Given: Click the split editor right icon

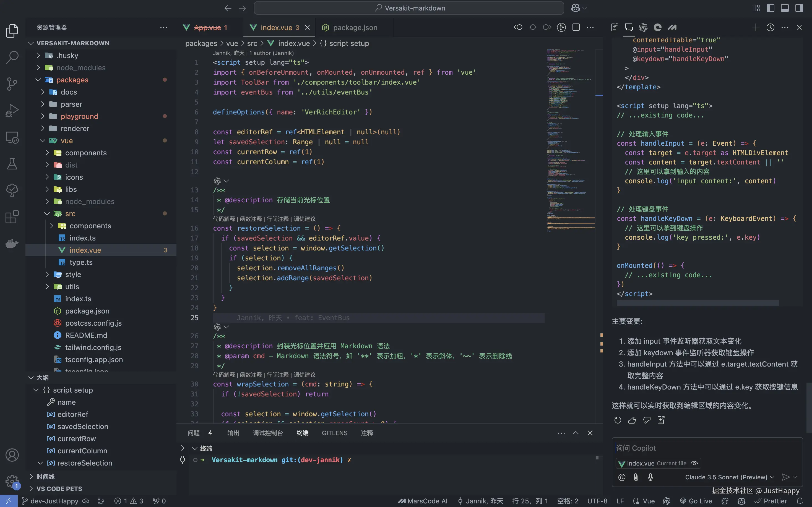Looking at the screenshot, I should coord(576,27).
